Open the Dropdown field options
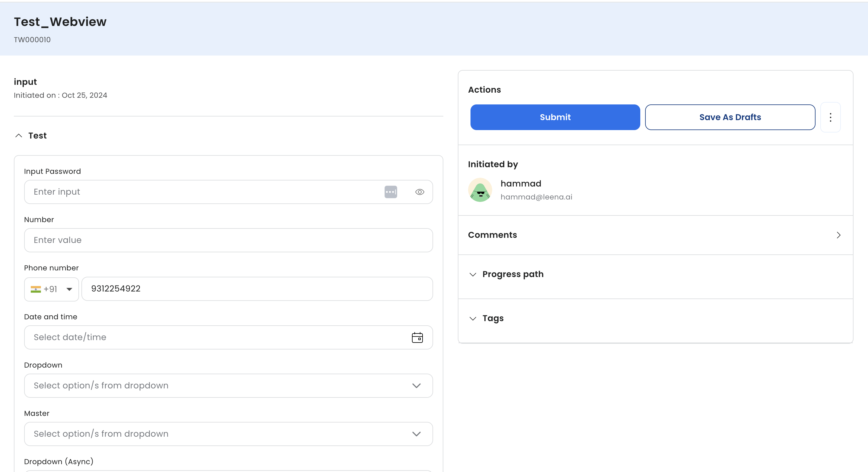Viewport: 868px width, 472px height. (228, 385)
